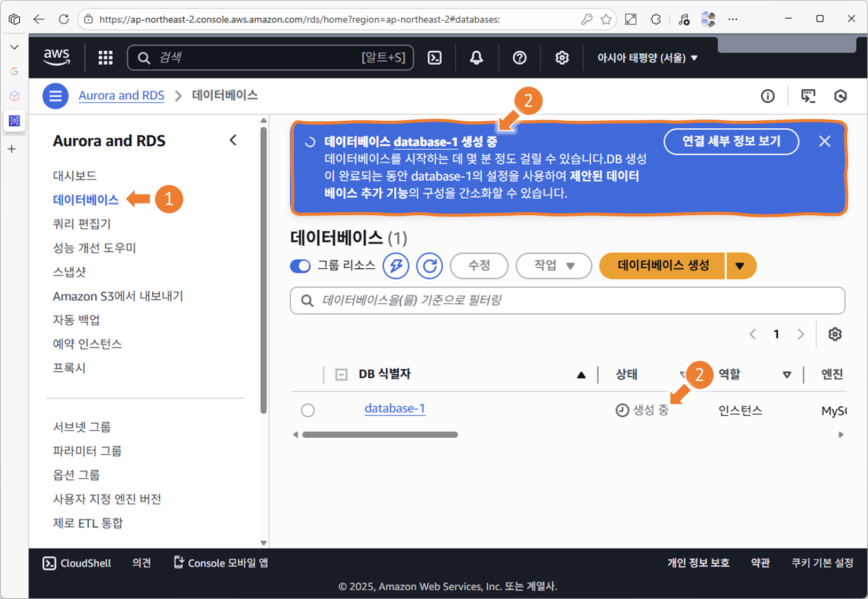Viewport: 868px width, 599px height.
Task: Follow the Aurora and RDS breadcrumb link
Action: tap(121, 96)
